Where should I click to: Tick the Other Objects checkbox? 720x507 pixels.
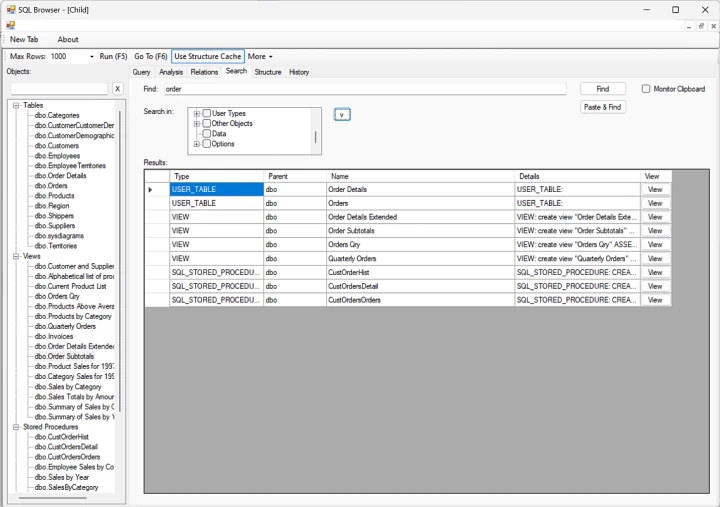click(x=207, y=123)
